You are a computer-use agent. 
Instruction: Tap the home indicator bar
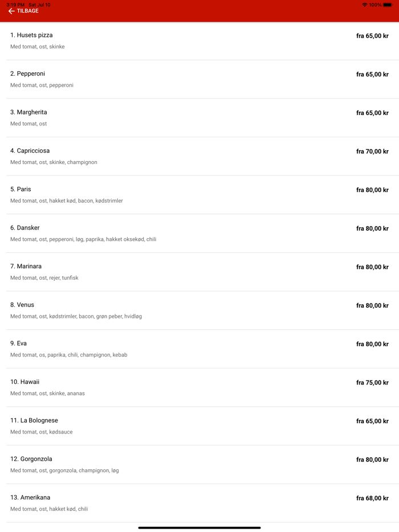(x=199, y=527)
